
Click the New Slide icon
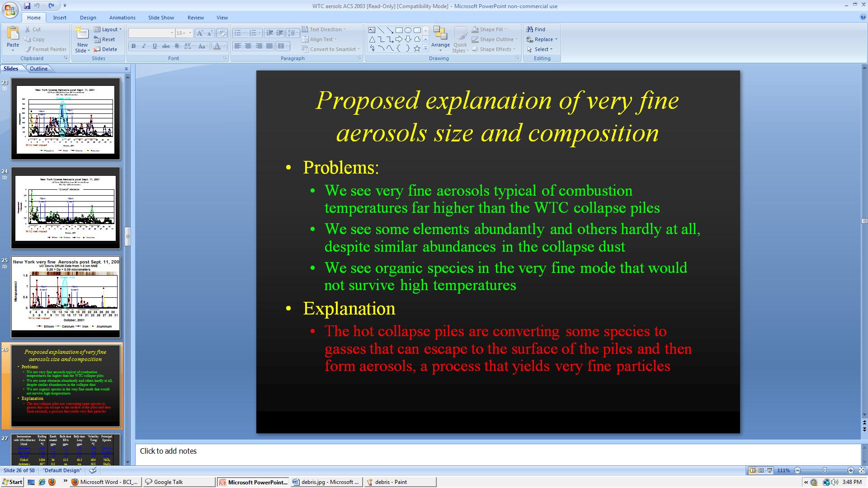82,34
